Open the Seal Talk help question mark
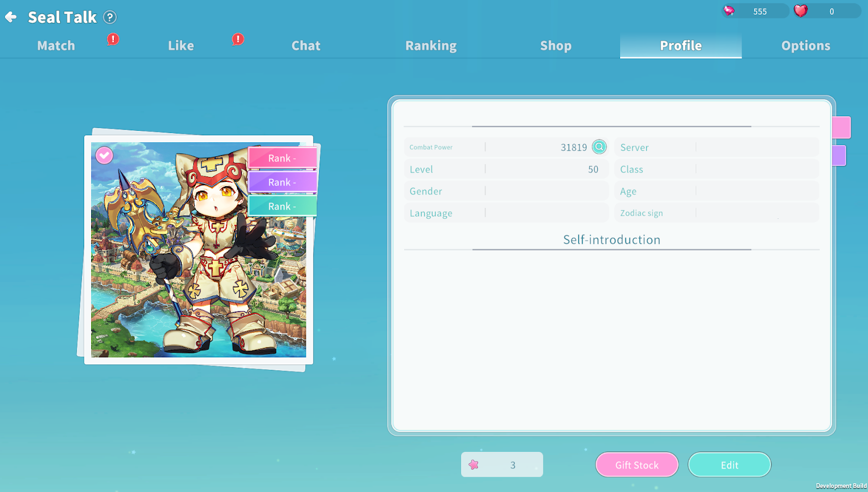The height and width of the screenshot is (492, 868). click(x=110, y=17)
